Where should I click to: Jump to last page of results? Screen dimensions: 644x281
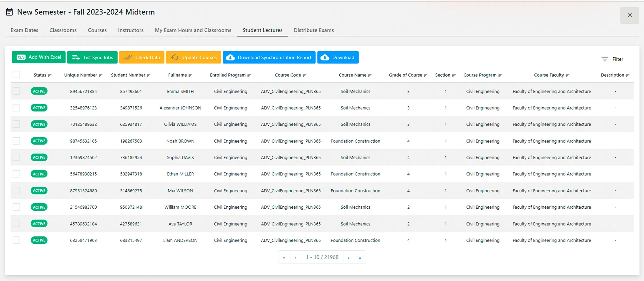coord(360,257)
